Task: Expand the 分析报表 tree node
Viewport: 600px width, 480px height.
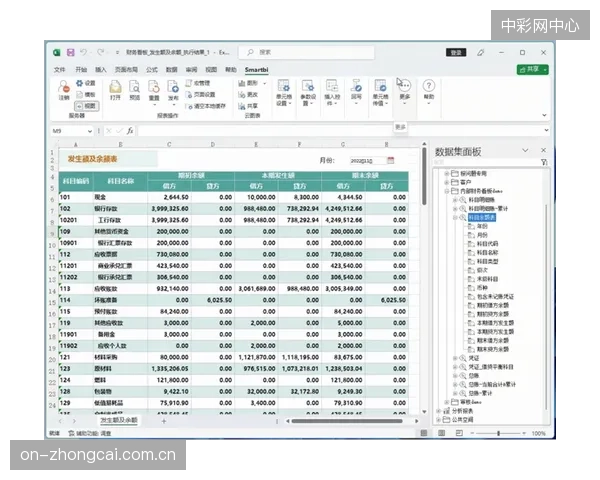Action: point(439,411)
